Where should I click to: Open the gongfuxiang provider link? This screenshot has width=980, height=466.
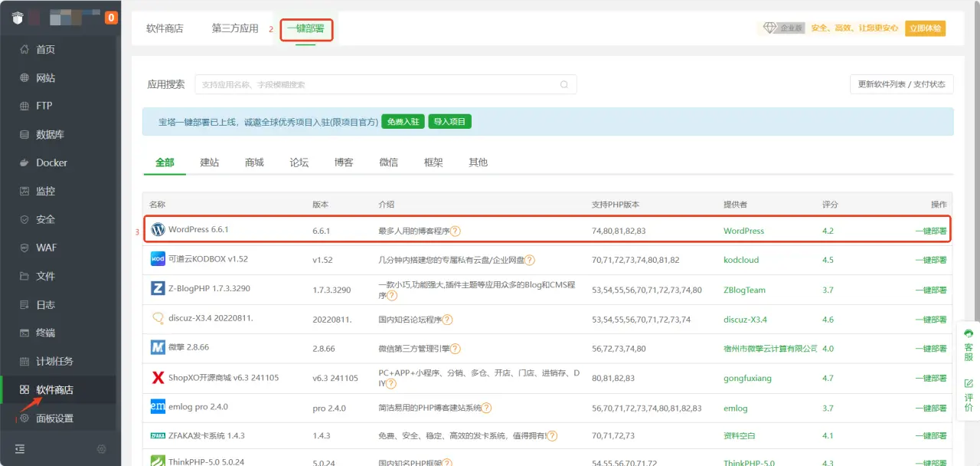[x=747, y=378]
